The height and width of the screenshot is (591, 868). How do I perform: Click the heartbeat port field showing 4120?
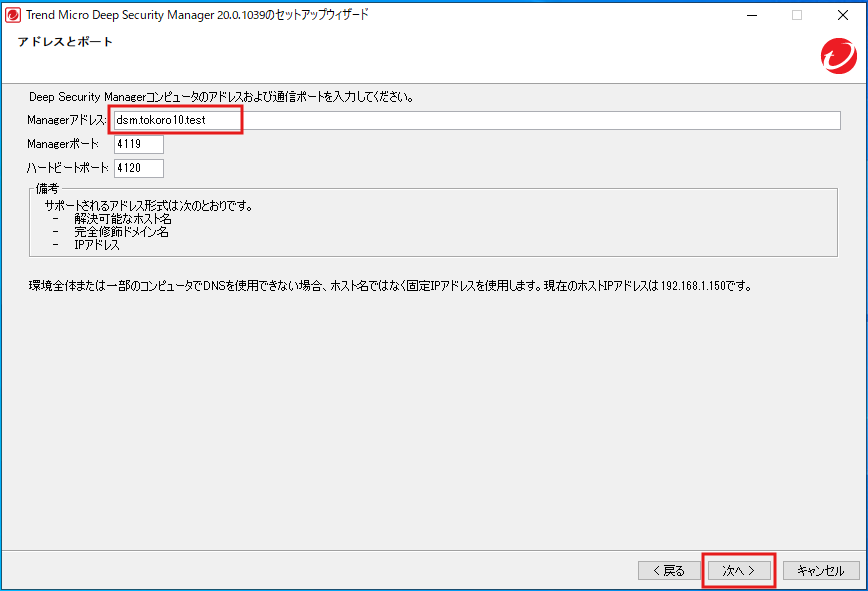point(139,168)
